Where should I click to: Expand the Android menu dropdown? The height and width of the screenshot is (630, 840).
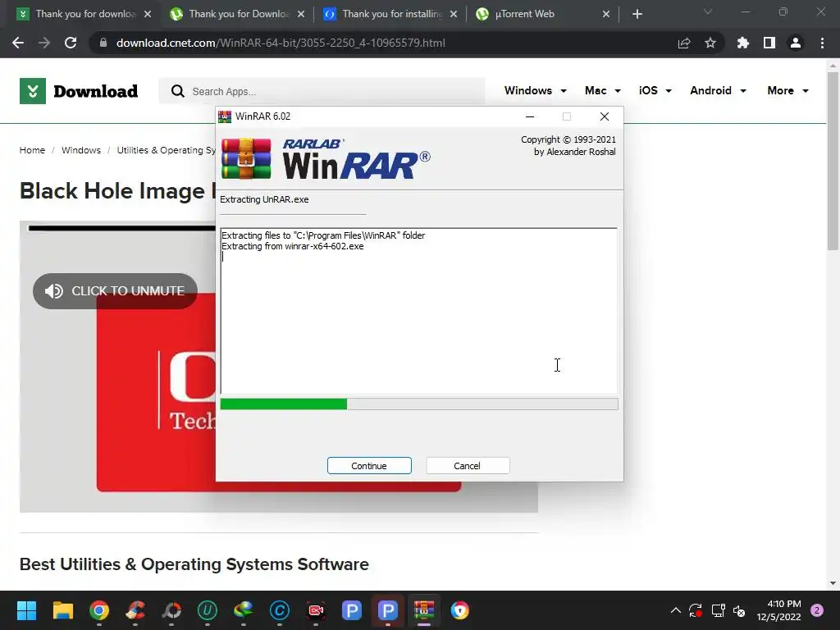click(x=719, y=90)
